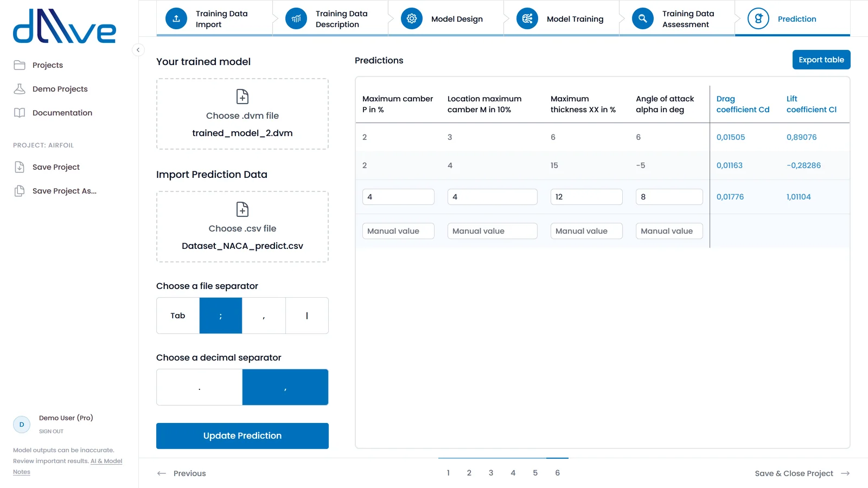This screenshot has width=868, height=488.
Task: Go to the Model Design step
Action: (445, 18)
